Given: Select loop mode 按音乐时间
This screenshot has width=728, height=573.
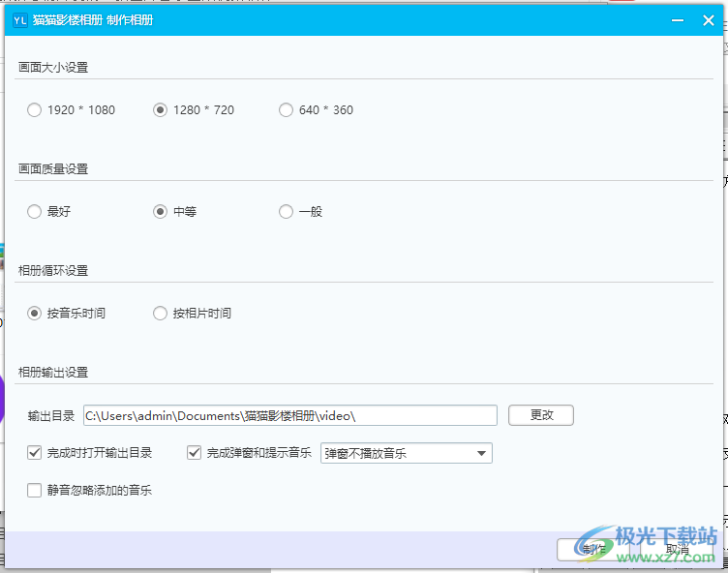Looking at the screenshot, I should point(35,314).
